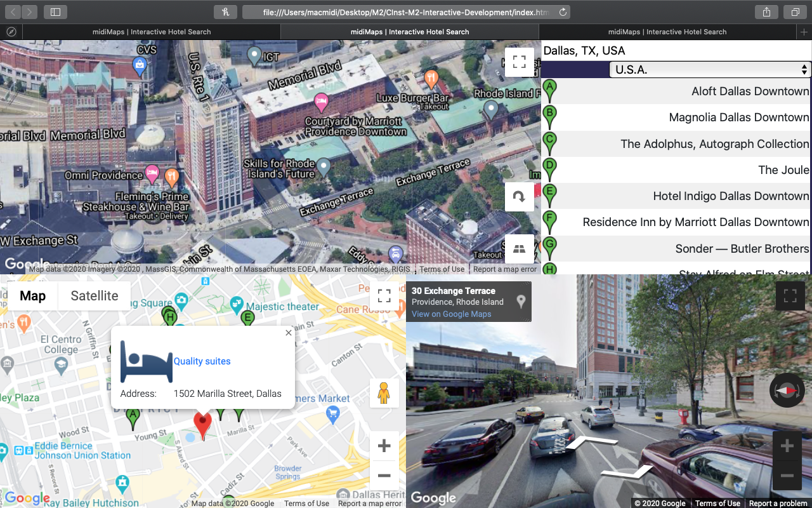Rotate the satellite map view

click(x=520, y=197)
